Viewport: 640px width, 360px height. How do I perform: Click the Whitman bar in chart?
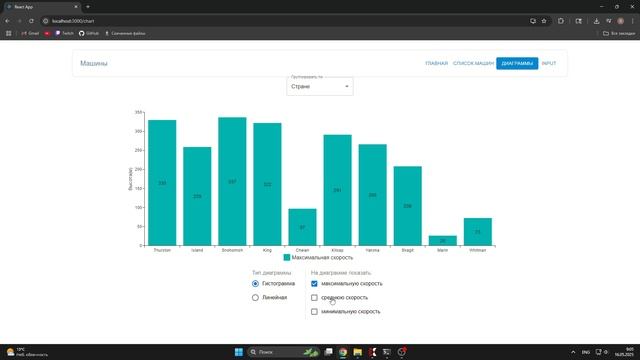[x=478, y=232]
